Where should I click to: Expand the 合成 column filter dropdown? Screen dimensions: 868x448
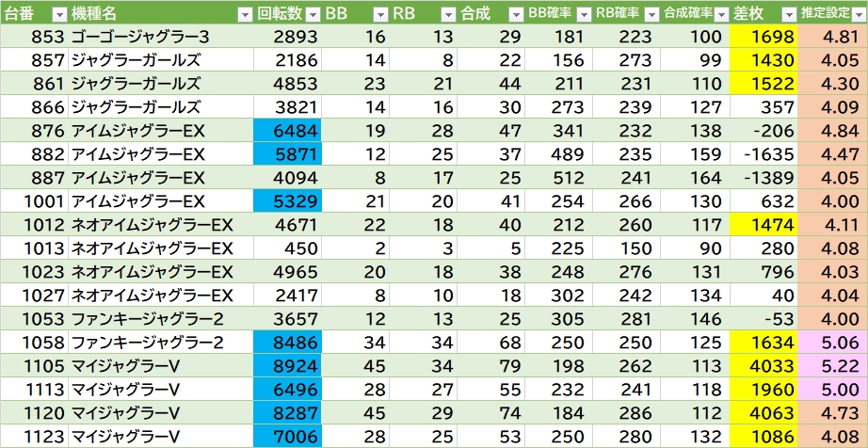tap(515, 13)
